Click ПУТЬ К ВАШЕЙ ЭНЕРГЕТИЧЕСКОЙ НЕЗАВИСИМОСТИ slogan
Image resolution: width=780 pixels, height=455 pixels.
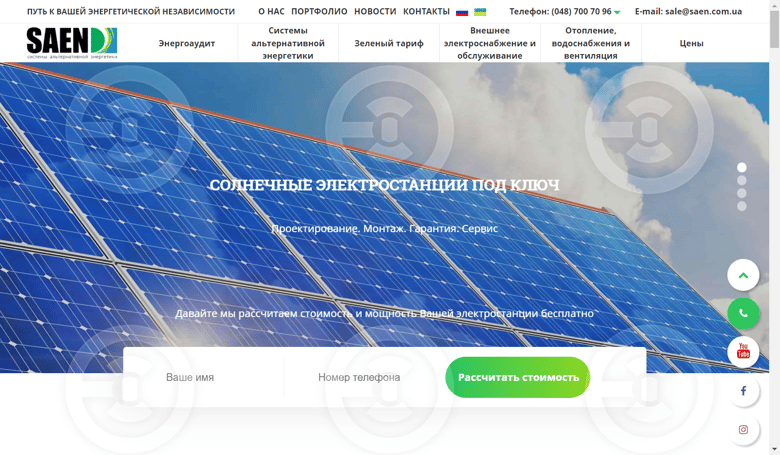(x=131, y=11)
